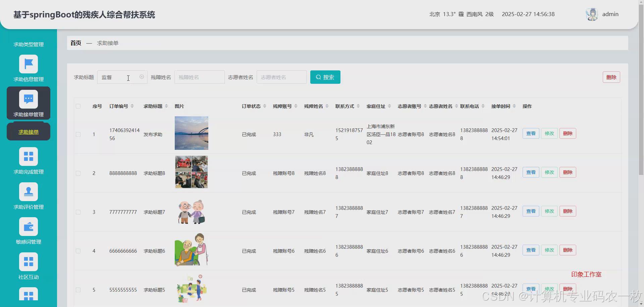Click the partially visible sidebar icon at bottom

point(28,295)
